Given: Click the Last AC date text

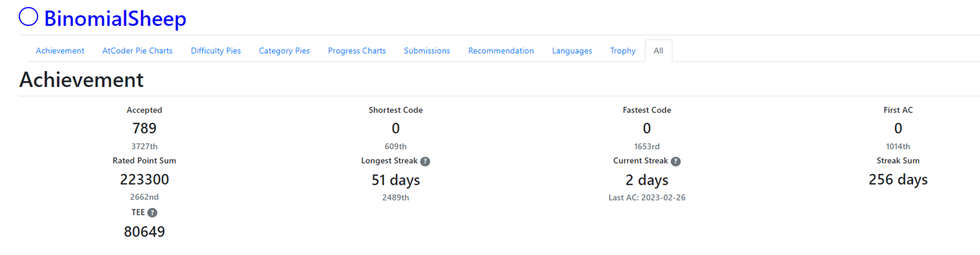Looking at the screenshot, I should pos(647,197).
